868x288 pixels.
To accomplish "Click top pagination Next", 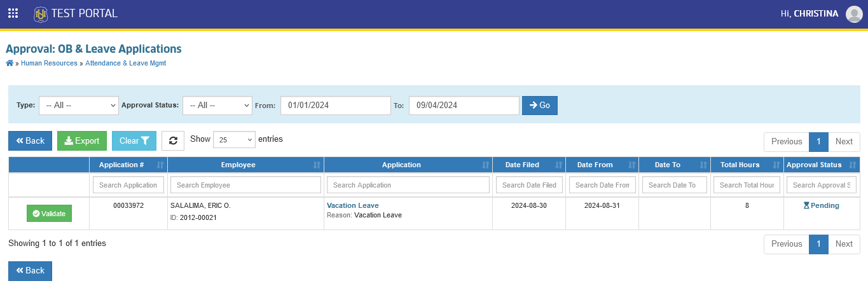I will 844,142.
